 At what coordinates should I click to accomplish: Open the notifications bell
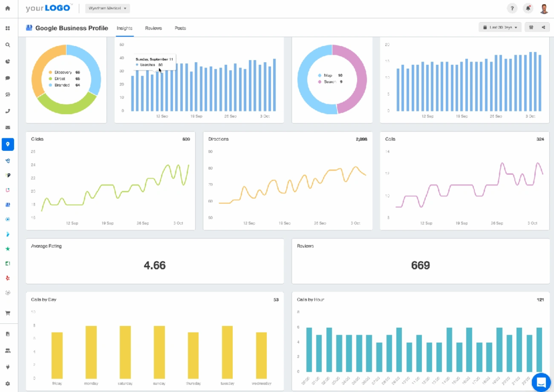pyautogui.click(x=528, y=9)
